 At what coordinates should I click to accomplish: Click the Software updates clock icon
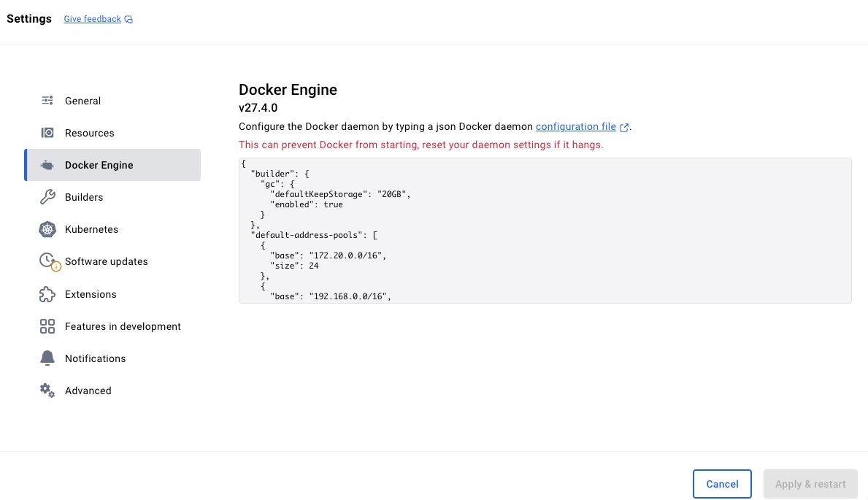click(47, 261)
